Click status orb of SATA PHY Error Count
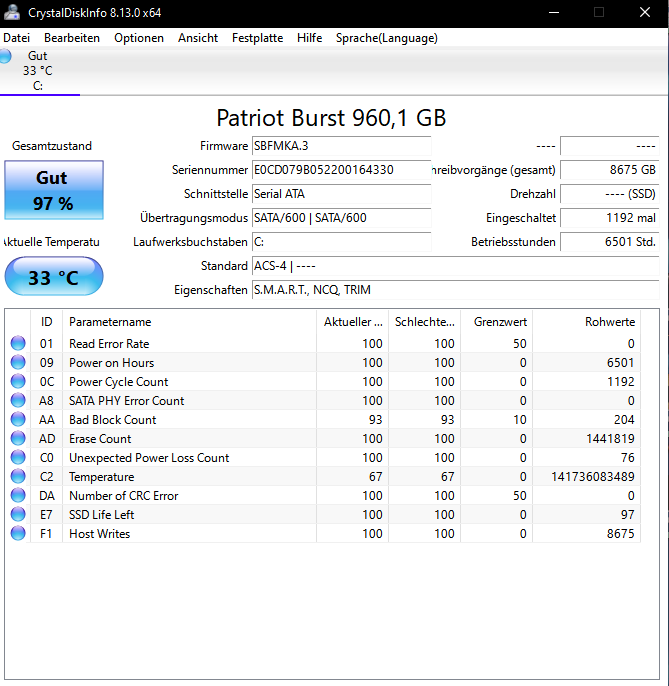 pos(18,400)
